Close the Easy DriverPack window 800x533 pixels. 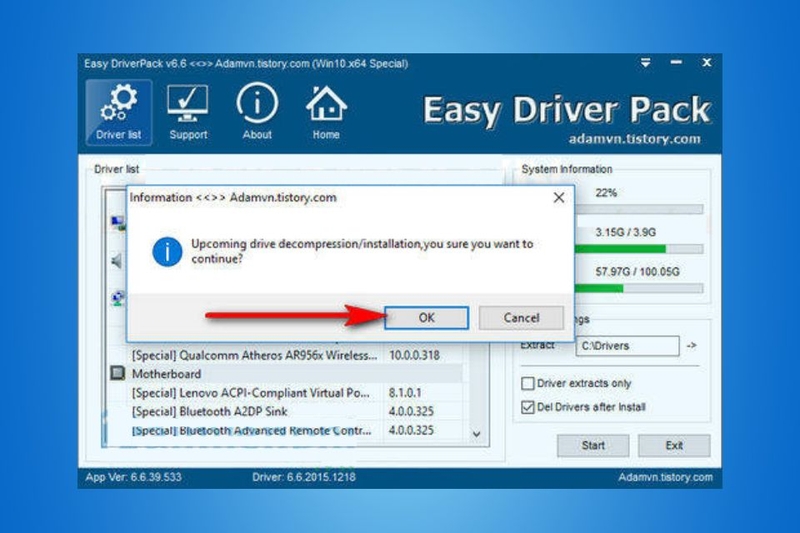pyautogui.click(x=707, y=62)
